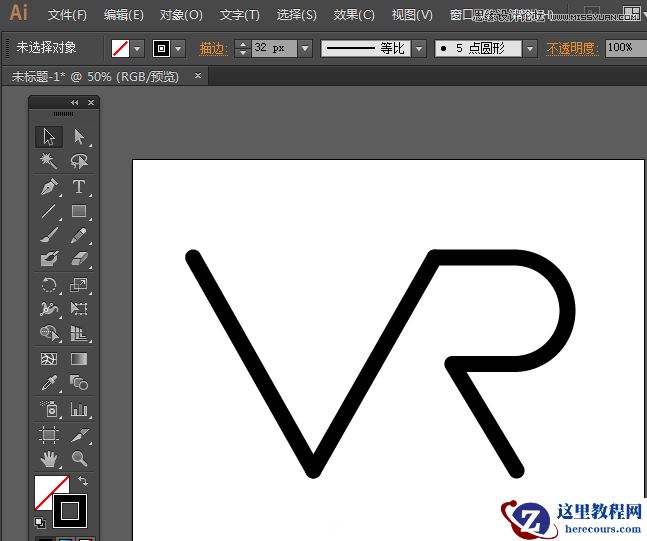Close the tools panel
Viewport: 647px width, 541px height.
[91, 103]
